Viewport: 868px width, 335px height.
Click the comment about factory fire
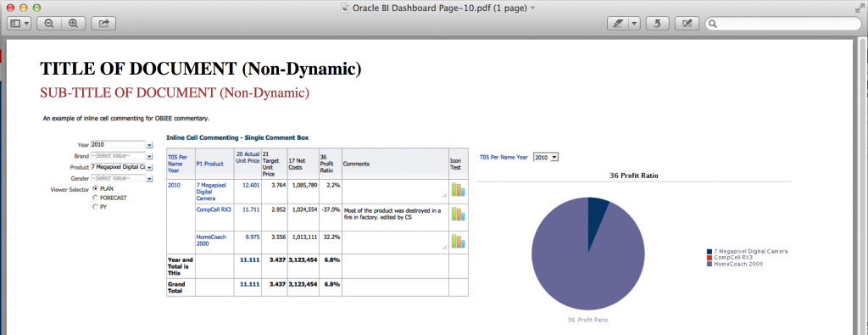pos(392,214)
